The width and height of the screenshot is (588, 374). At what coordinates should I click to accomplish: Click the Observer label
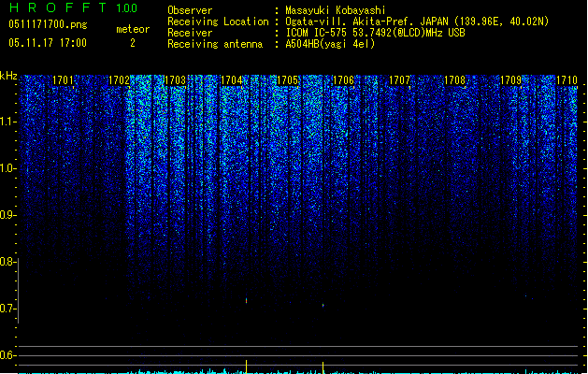190,10
